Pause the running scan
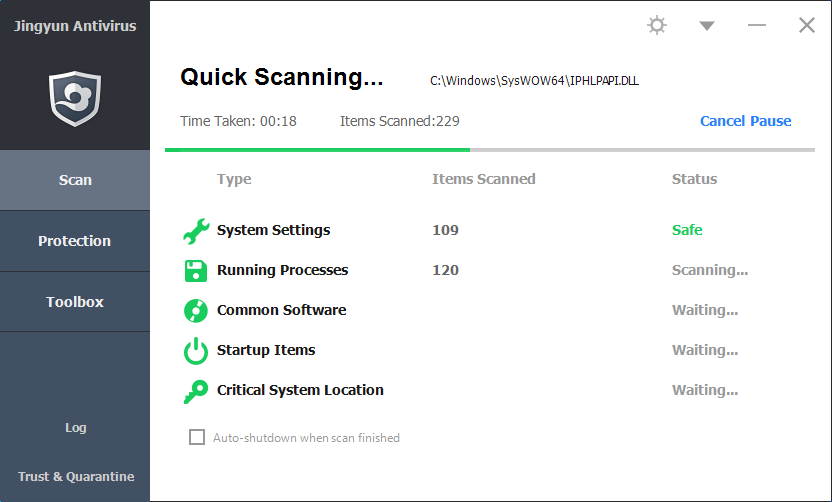 771,121
